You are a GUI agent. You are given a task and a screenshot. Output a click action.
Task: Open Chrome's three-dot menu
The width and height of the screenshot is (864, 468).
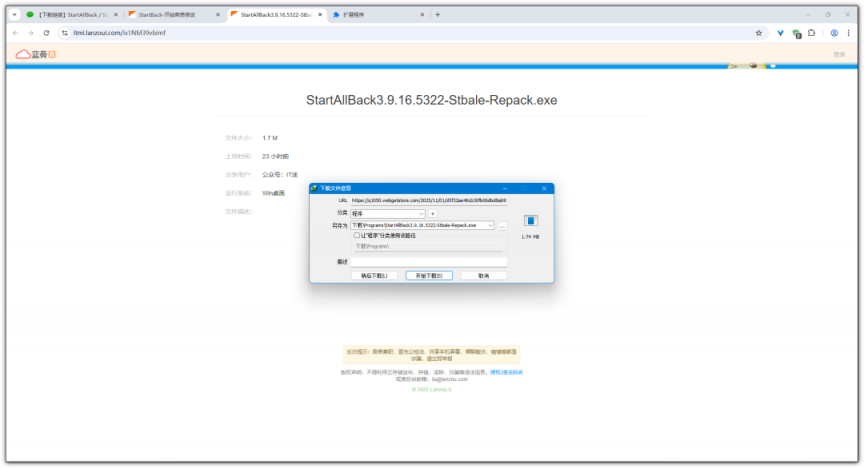(848, 33)
